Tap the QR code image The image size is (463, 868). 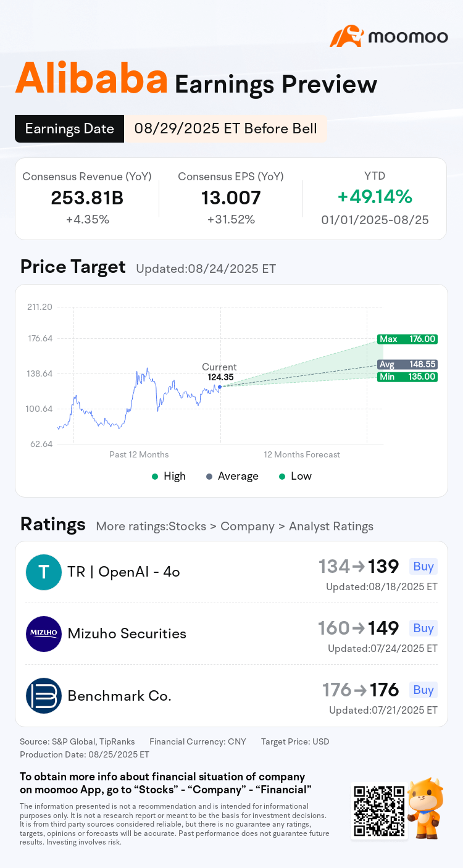tap(379, 811)
